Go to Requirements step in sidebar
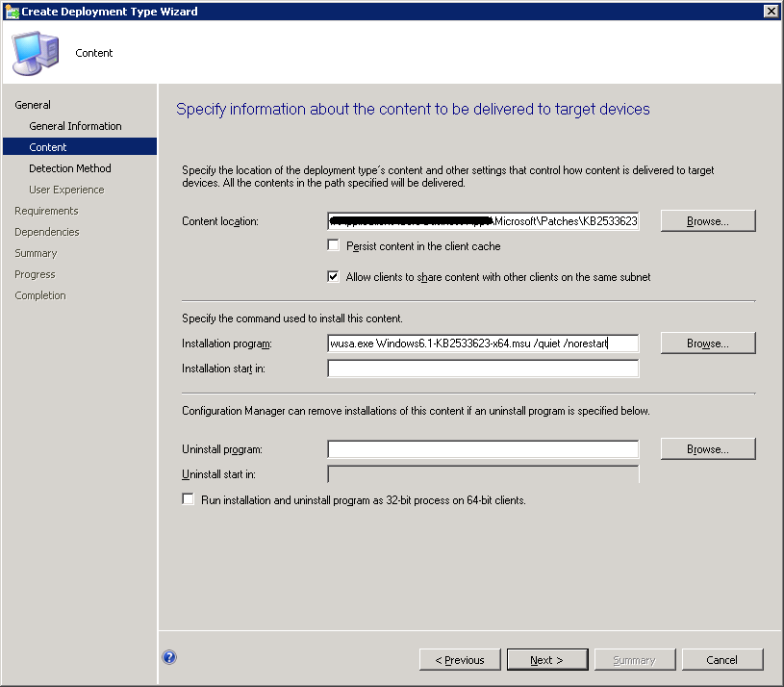The height and width of the screenshot is (687, 784). point(46,211)
